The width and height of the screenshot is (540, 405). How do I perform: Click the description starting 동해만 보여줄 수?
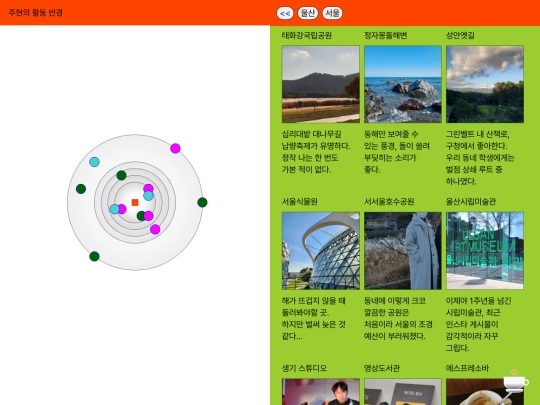pos(397,152)
